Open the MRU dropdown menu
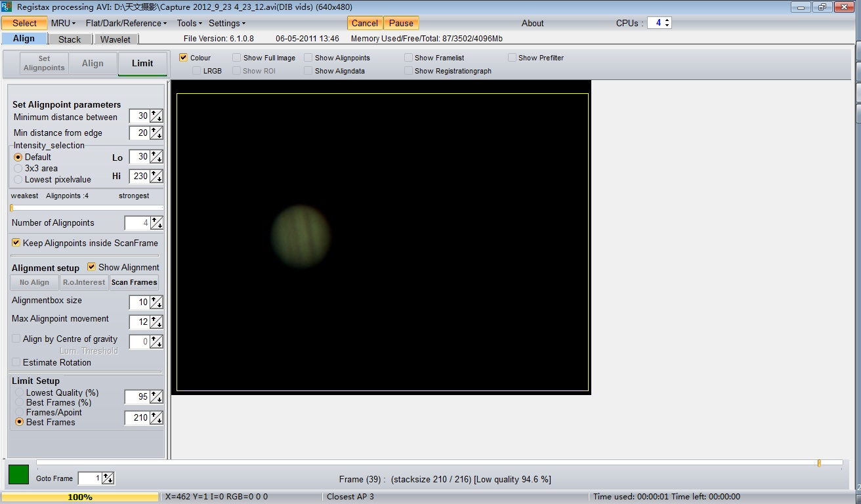 (x=63, y=23)
